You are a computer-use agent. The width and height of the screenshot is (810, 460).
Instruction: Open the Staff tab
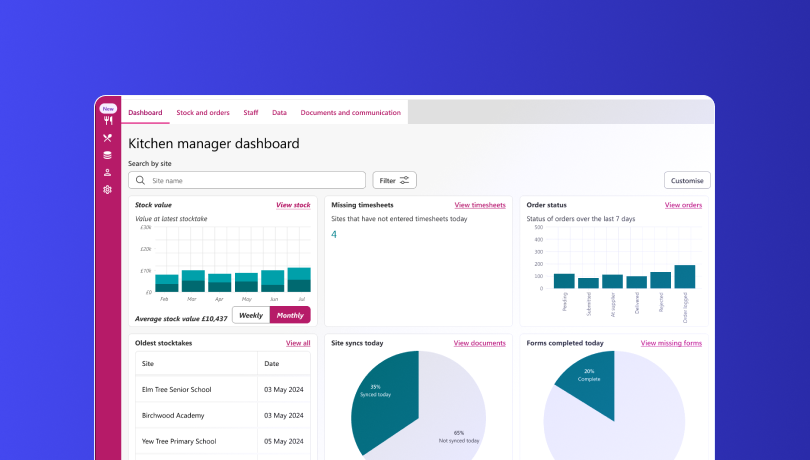click(250, 113)
